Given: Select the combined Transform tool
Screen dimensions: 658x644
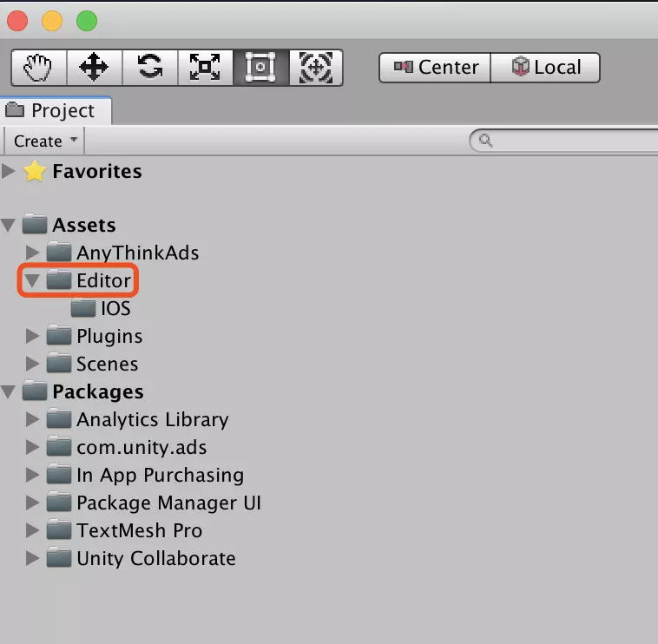Looking at the screenshot, I should point(315,68).
